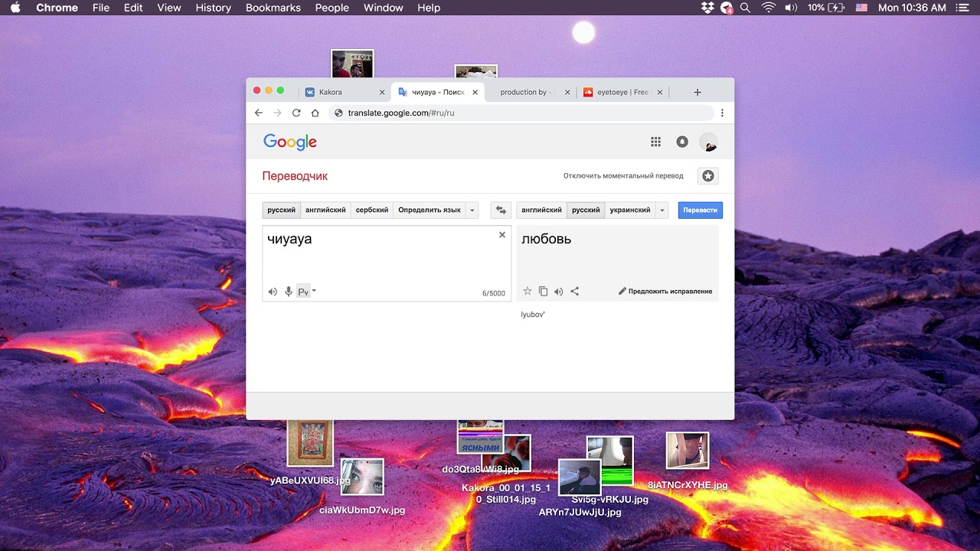Go back in Chrome
The width and height of the screenshot is (980, 551).
click(259, 112)
